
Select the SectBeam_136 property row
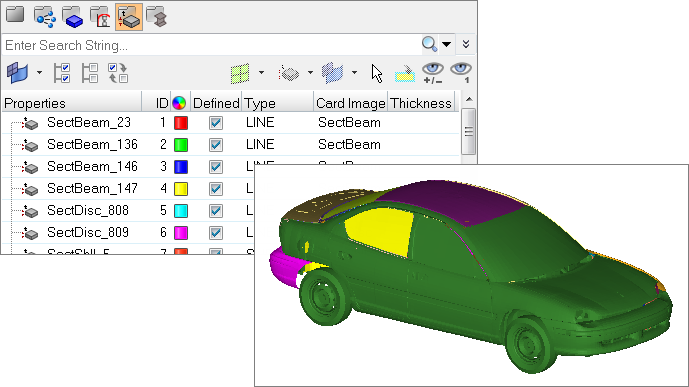[x=230, y=145]
